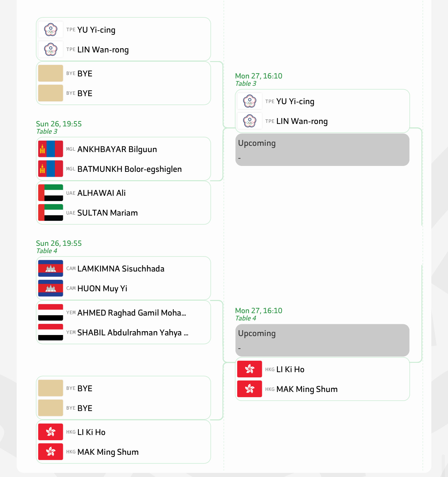
Task: Click the Hong Kong flag beside second-round LI Ki Ho
Action: [x=249, y=369]
